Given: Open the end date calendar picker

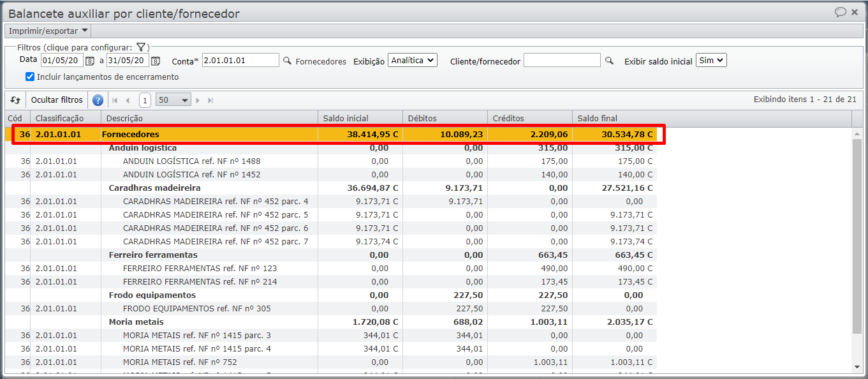Looking at the screenshot, I should 156,61.
